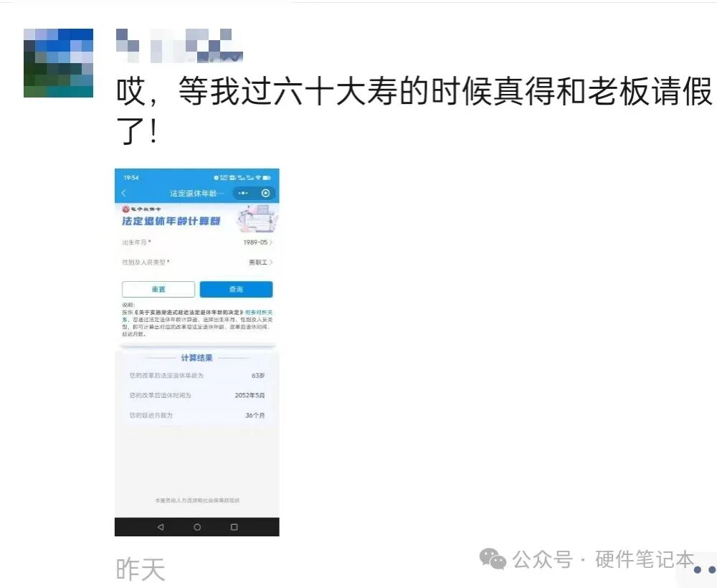Open the 法定退休年龄计算器 banner illustration

[x=257, y=219]
